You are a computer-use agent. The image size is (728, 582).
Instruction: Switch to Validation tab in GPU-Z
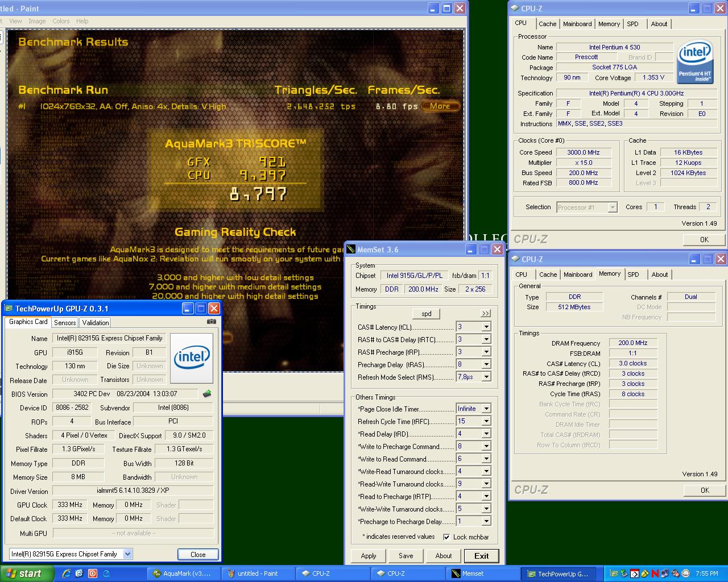click(x=95, y=322)
